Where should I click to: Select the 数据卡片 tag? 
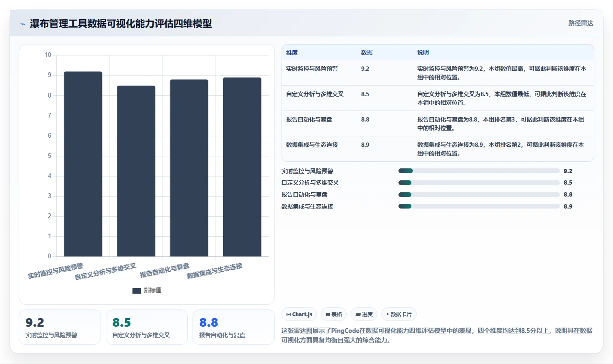(x=399, y=314)
